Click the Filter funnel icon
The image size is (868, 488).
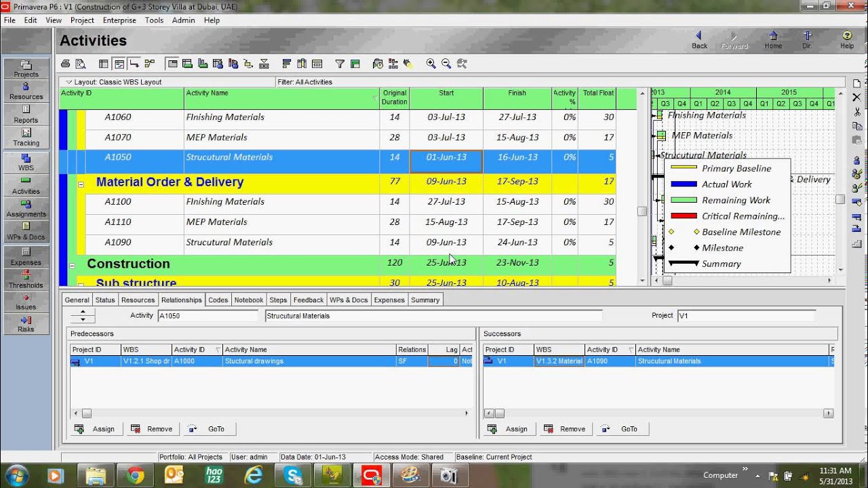point(340,64)
